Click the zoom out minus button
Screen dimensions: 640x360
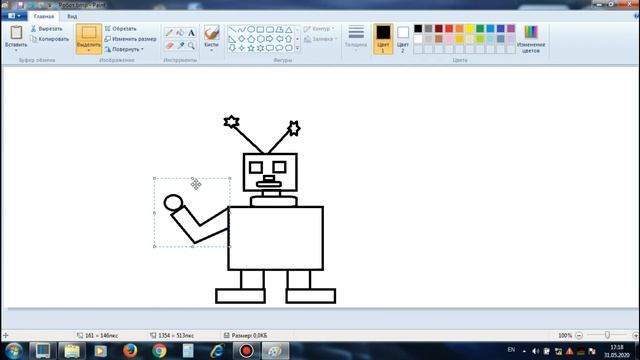tap(579, 336)
